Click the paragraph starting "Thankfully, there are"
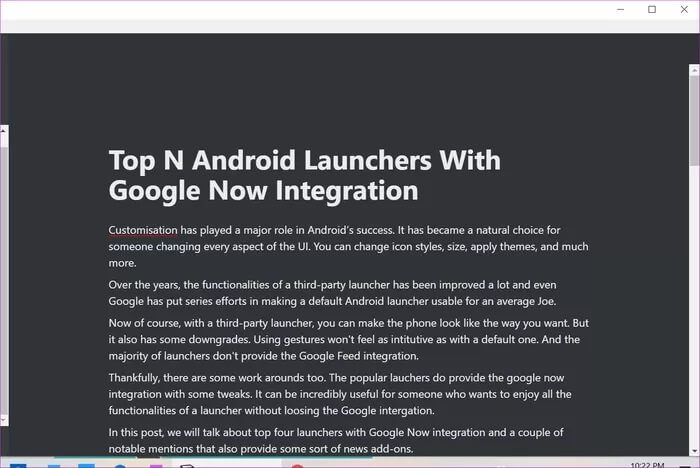Image resolution: width=700 pixels, height=468 pixels. coord(340,394)
